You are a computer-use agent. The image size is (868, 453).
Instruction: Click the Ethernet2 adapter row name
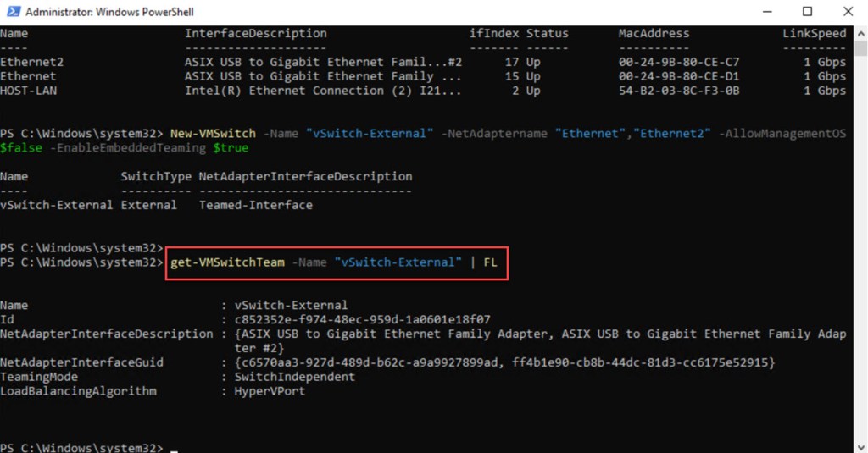point(31,62)
